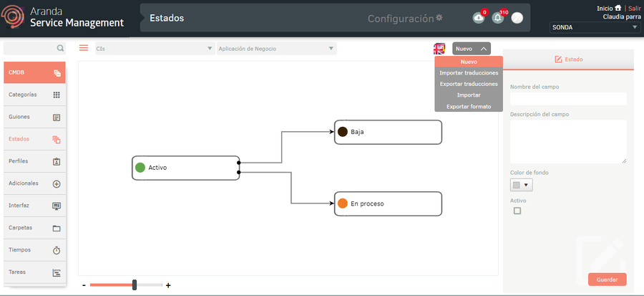The image size is (644, 296).
Task: Click the sidebar search field
Action: [34, 49]
